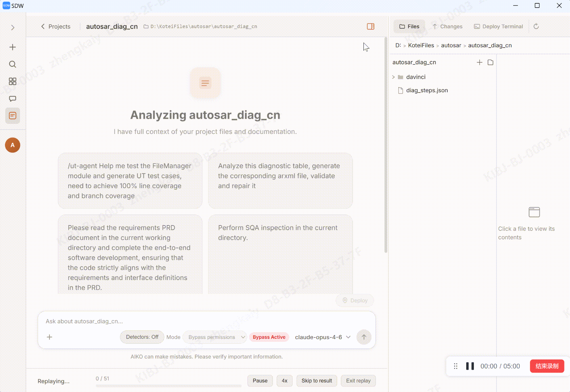Click the plus icon in left sidebar
The height and width of the screenshot is (392, 570).
click(12, 47)
